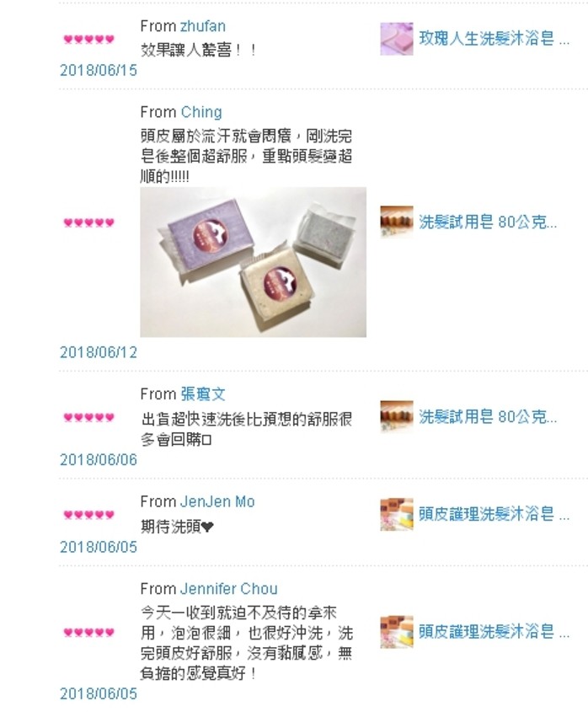588x712 pixels.
Task: Click 頭皮護理洗髮沐浴皂 link beside Jennifer Chou's review
Action: click(494, 632)
